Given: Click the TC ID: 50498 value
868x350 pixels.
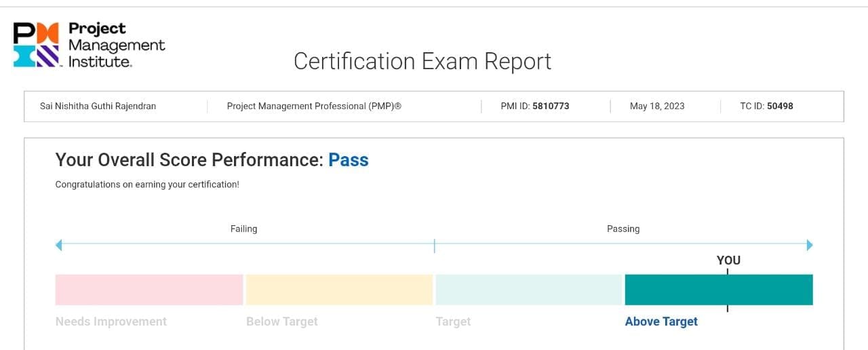Looking at the screenshot, I should point(766,106).
